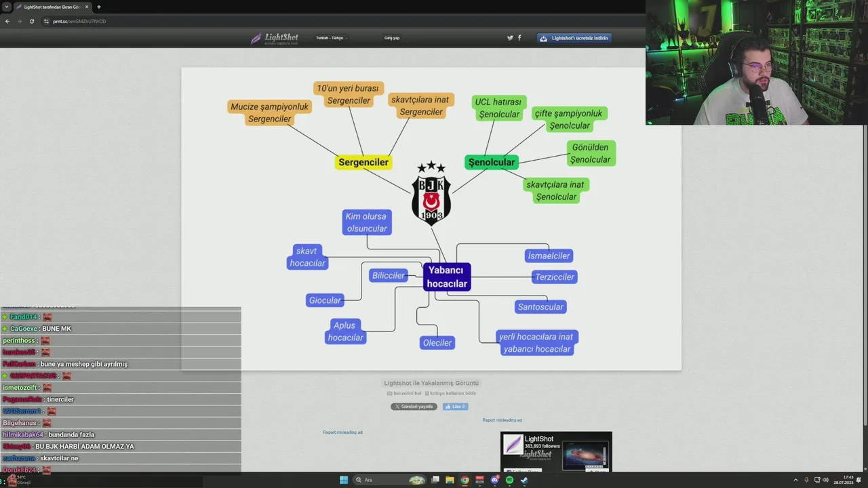This screenshot has height=488, width=868.
Task: Click the Aplus hocacılar node
Action: point(346,331)
